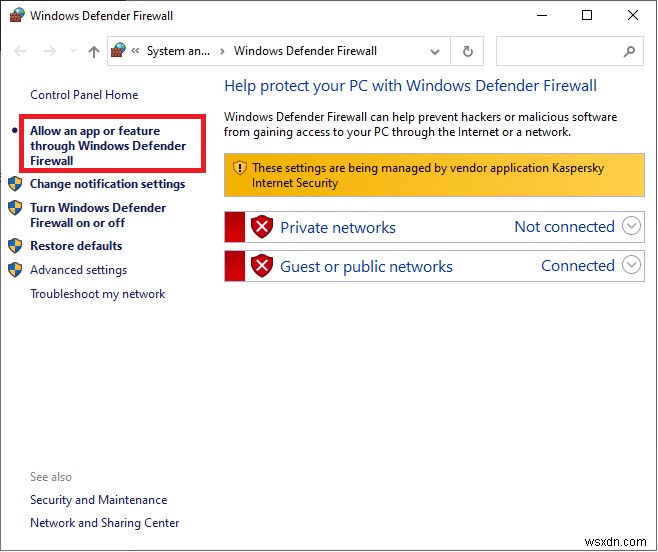Image resolution: width=658 pixels, height=552 pixels.
Task: Click shield icon beside Advanced settings
Action: tap(15, 270)
